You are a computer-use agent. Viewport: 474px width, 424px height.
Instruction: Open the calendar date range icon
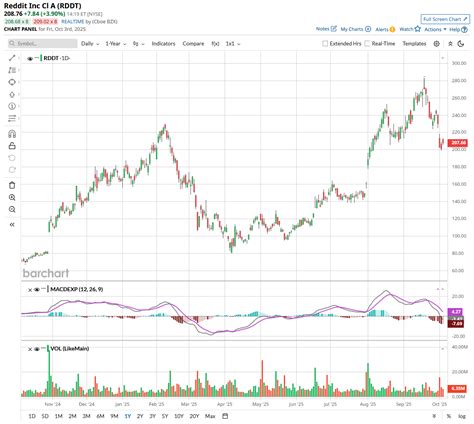pyautogui.click(x=225, y=416)
